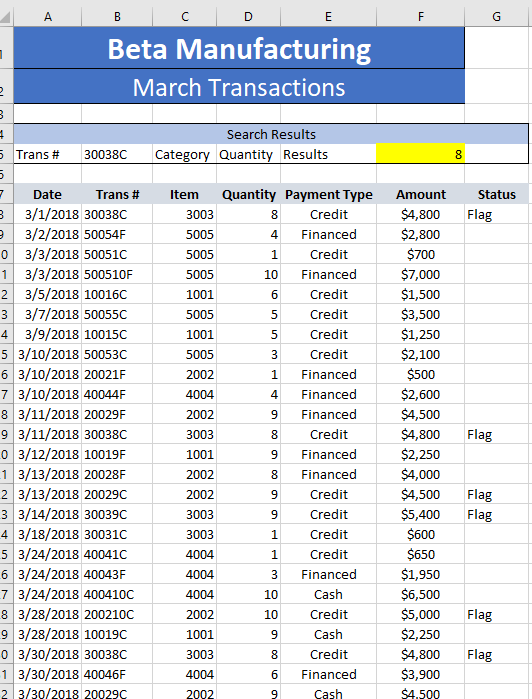This screenshot has height=699, width=532.
Task: Click the Status column heading
Action: [496, 194]
